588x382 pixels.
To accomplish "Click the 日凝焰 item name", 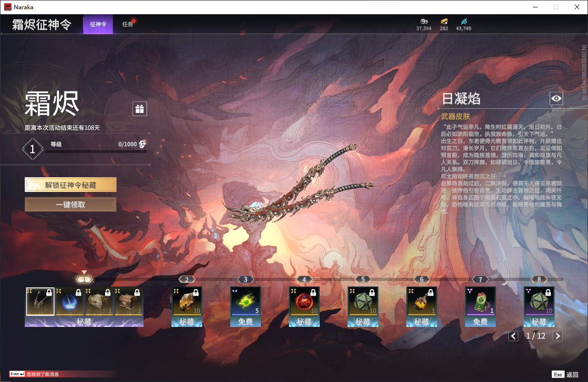I will (461, 98).
